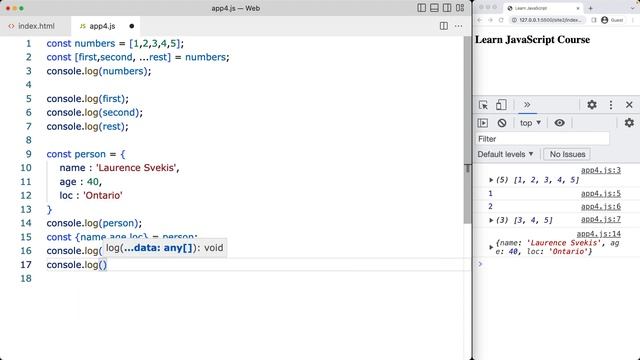Screen dimensions: 640x360
Task: Open console settings gear
Action: (629, 123)
